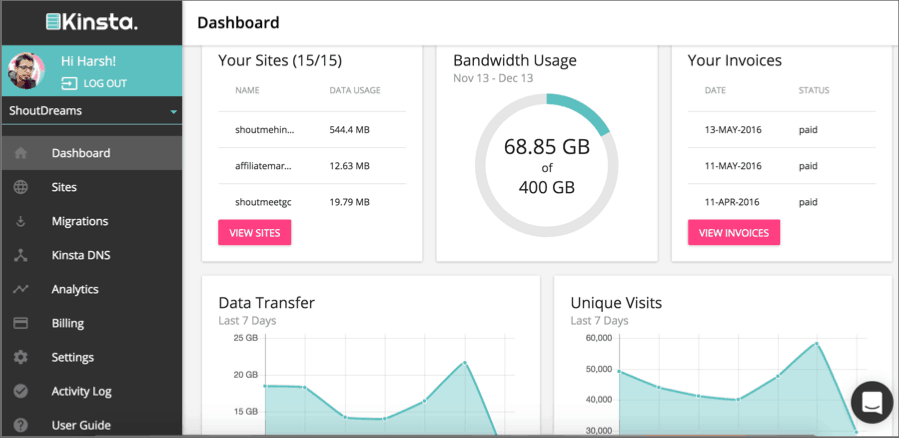
Task: Click the LOG OUT link
Action: click(94, 84)
